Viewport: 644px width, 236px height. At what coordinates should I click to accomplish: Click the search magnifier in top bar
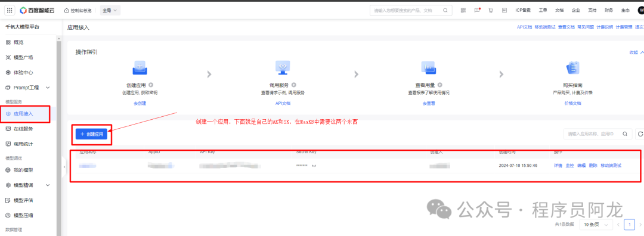pyautogui.click(x=445, y=11)
